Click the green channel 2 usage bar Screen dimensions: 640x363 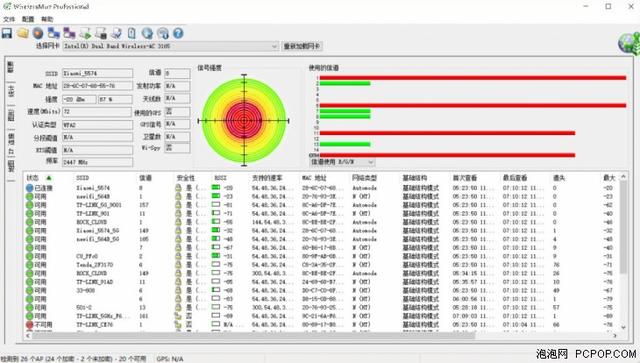(345, 83)
